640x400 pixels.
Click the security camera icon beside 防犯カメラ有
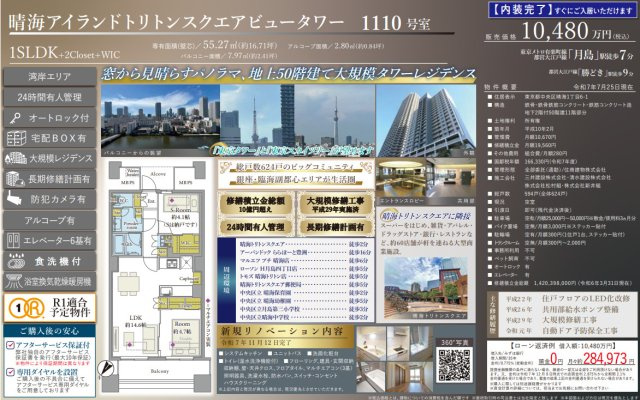tap(15, 199)
